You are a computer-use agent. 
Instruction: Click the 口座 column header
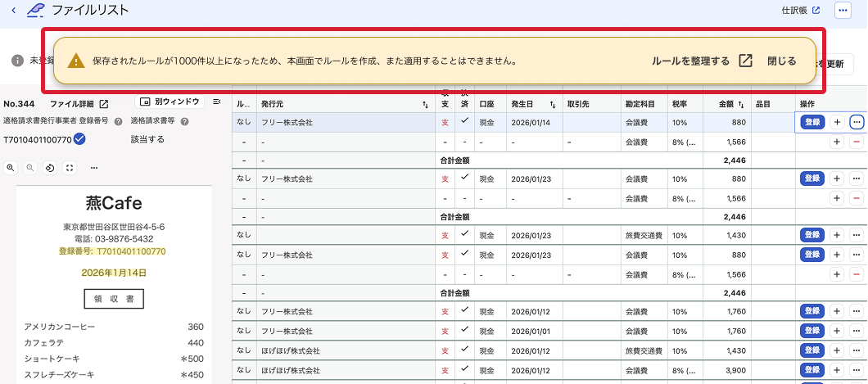[491, 104]
